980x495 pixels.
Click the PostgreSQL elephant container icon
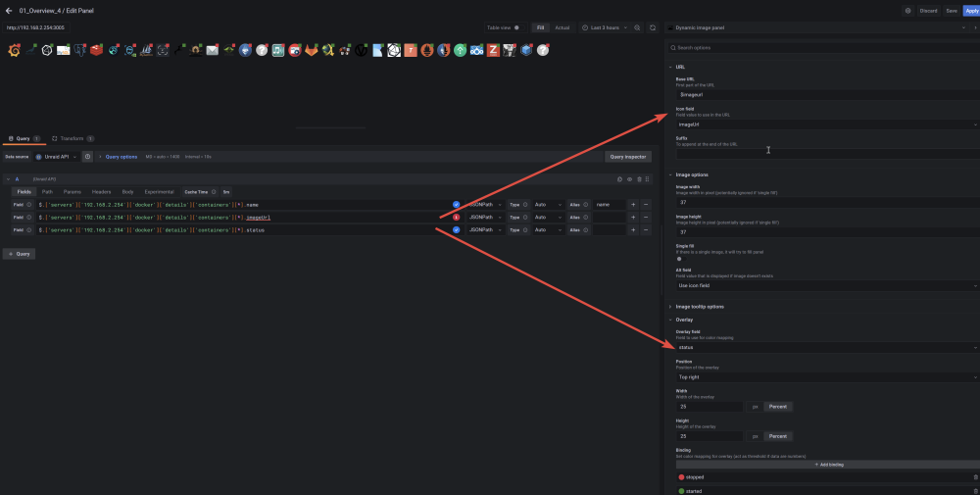tap(80, 50)
